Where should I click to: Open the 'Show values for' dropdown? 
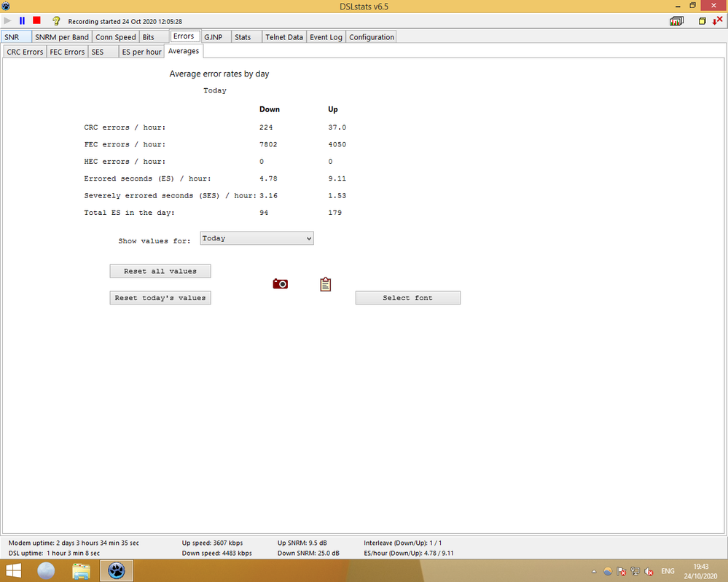257,238
